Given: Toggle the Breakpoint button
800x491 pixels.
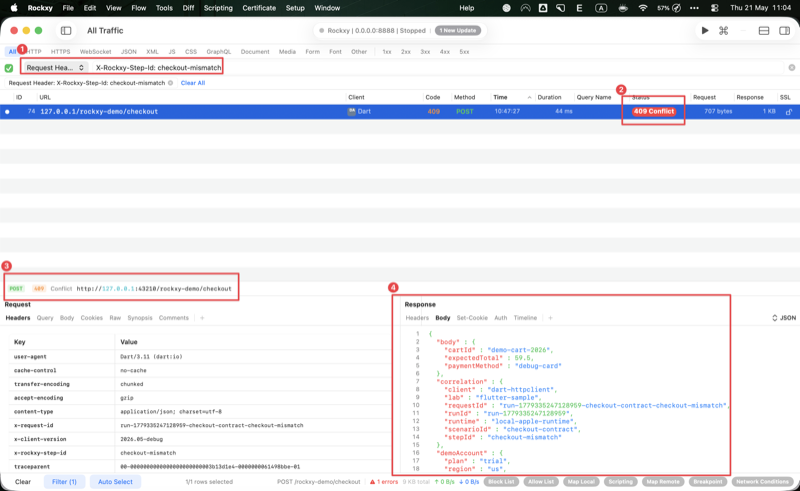Looking at the screenshot, I should pos(708,482).
